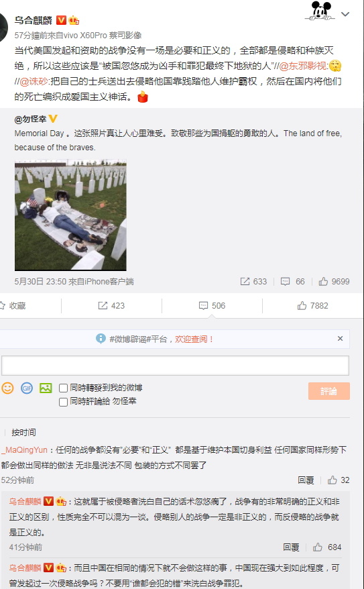
Task: Enlarge the cemetery photo thumbnail
Action: 70,215
